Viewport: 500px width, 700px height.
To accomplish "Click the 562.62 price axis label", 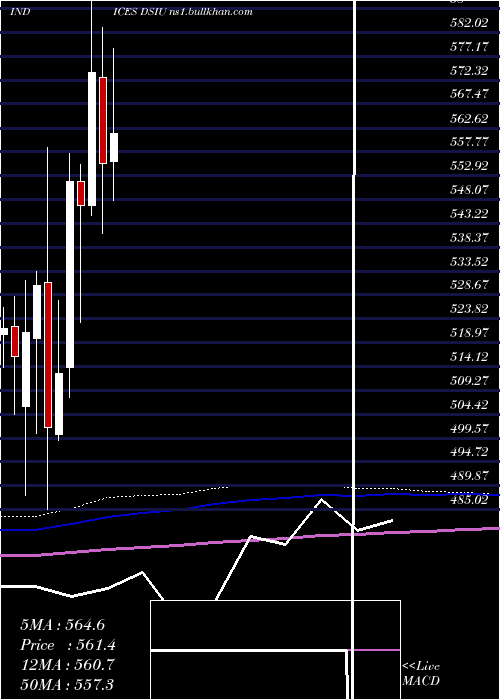I will tap(468, 118).
